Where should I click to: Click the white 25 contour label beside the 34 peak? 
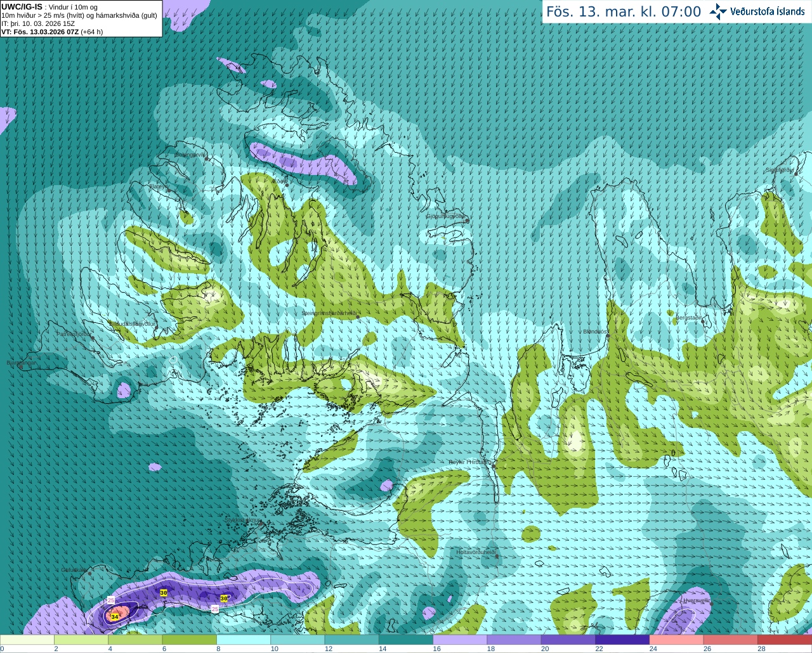coord(111,600)
